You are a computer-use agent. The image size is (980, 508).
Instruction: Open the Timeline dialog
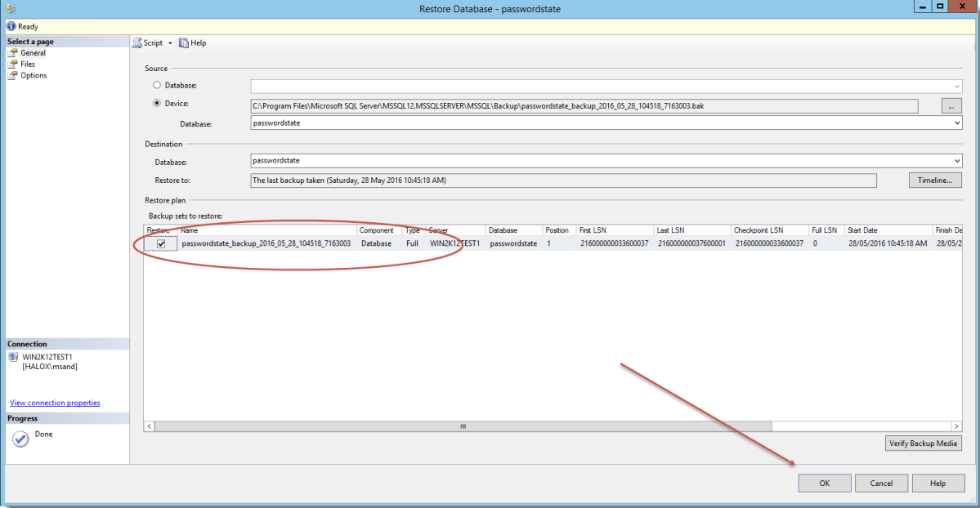[x=935, y=180]
